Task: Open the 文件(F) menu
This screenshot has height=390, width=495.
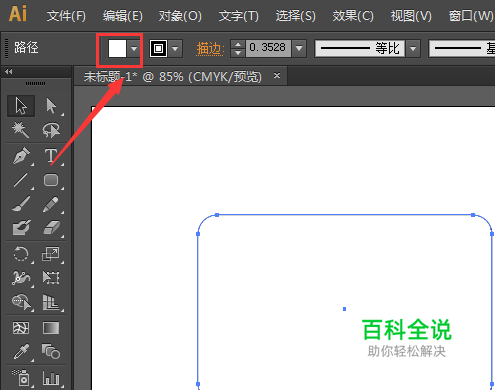Action: 66,16
